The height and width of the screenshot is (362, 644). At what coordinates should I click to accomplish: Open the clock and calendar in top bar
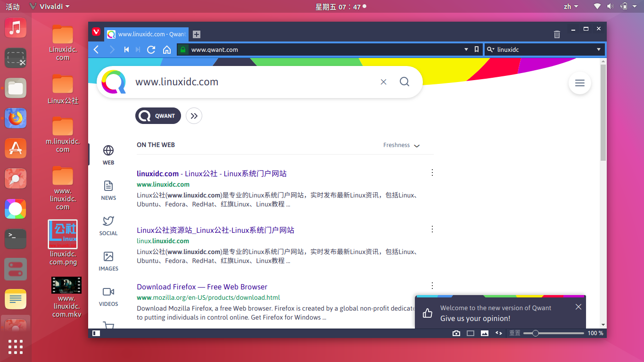click(x=340, y=7)
